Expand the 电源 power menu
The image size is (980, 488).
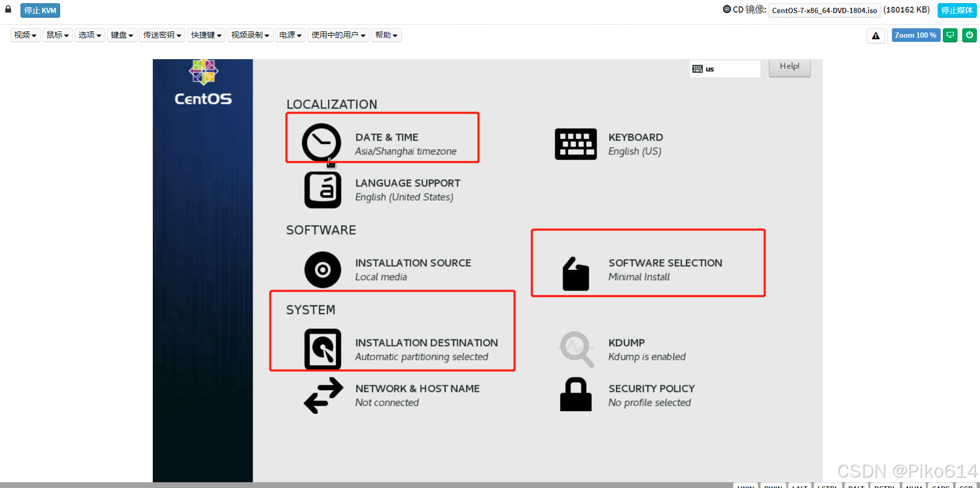click(x=290, y=35)
